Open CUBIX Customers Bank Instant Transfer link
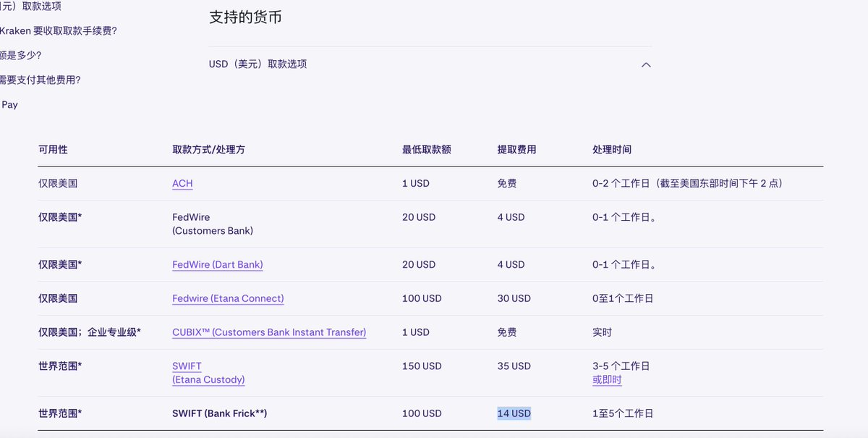Image resolution: width=868 pixels, height=438 pixels. tap(269, 332)
